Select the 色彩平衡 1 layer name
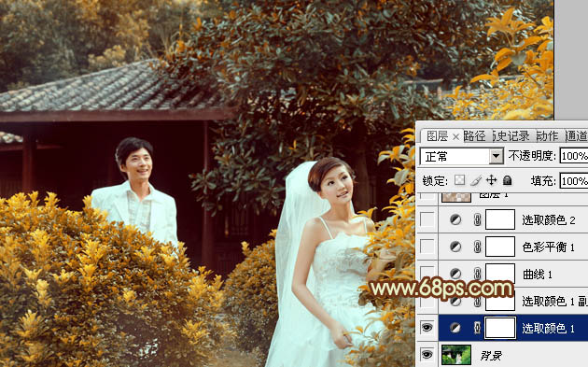 tap(548, 247)
